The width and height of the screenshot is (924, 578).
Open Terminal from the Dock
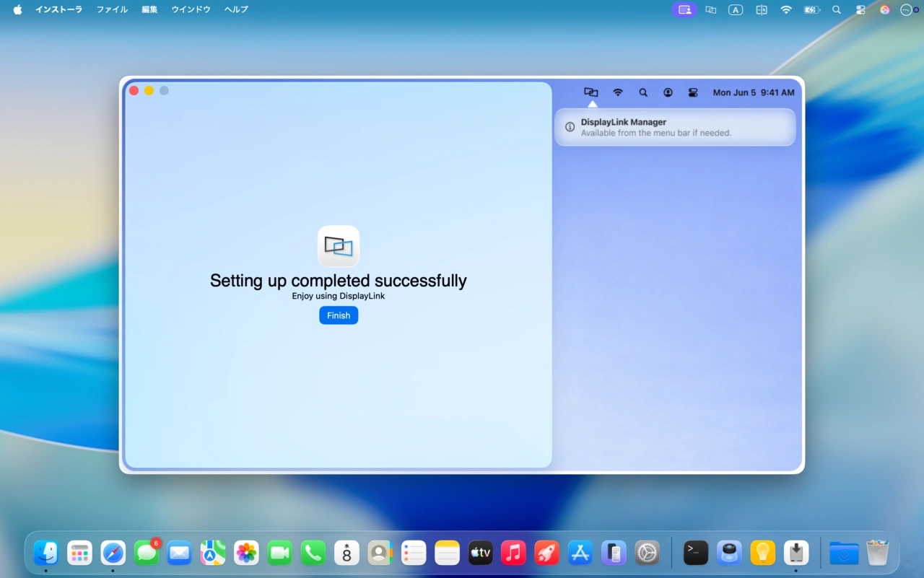[695, 552]
